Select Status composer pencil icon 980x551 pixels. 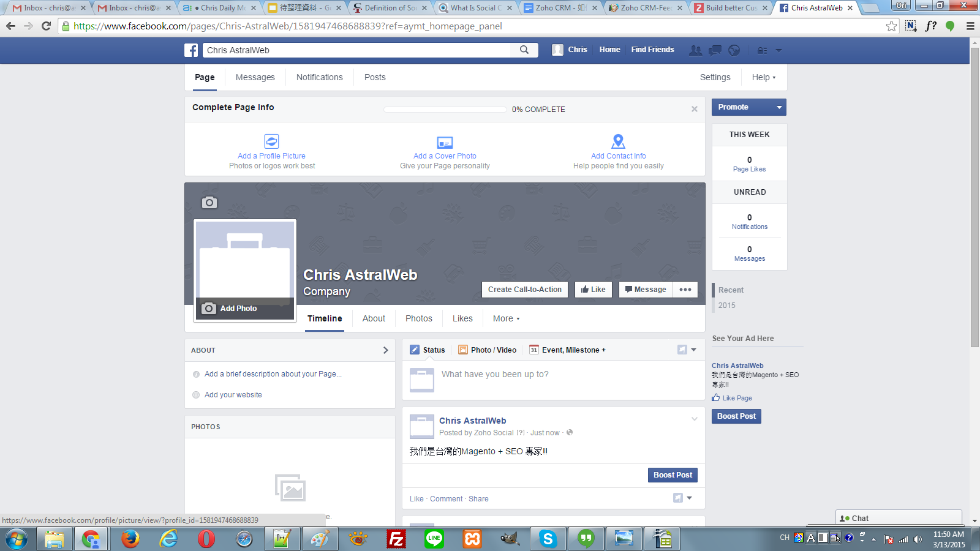click(x=415, y=350)
